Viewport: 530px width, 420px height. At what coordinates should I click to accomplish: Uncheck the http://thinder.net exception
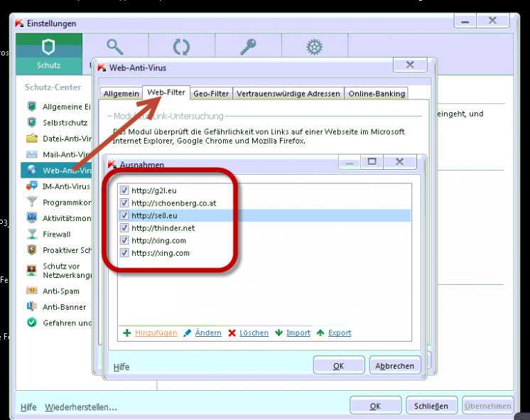coord(124,227)
